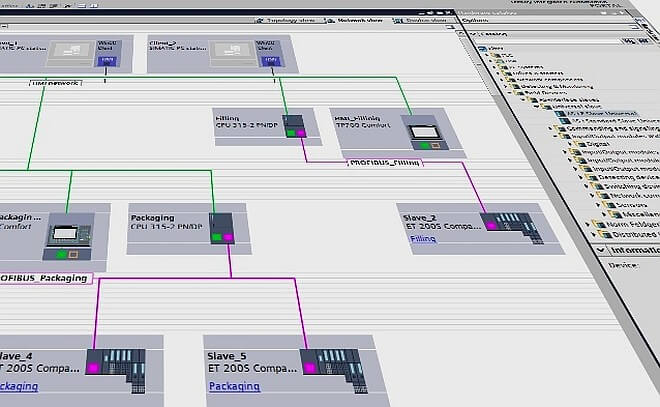
Task: Select the Client_2 PC station image
Action: tap(232, 52)
